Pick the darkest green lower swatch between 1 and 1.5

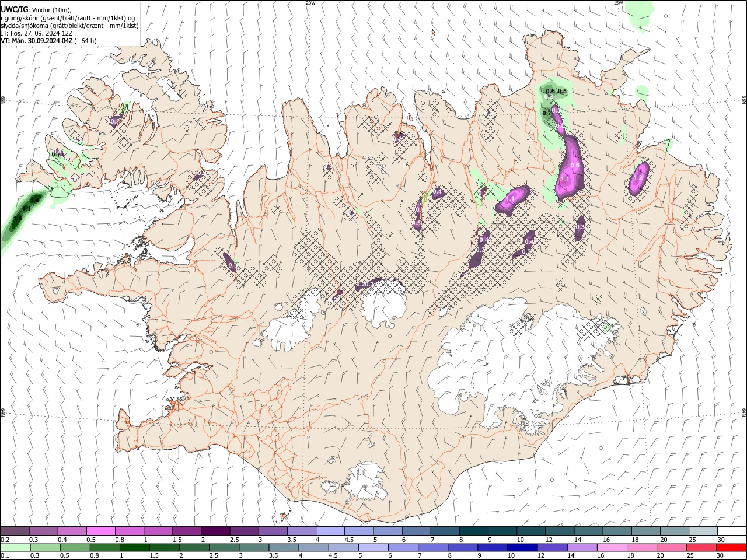pos(134,547)
